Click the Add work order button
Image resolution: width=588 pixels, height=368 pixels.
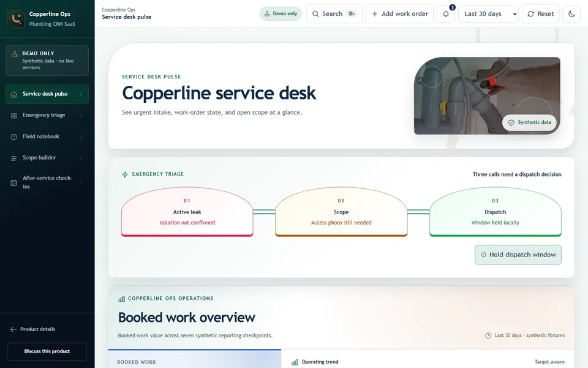point(400,14)
